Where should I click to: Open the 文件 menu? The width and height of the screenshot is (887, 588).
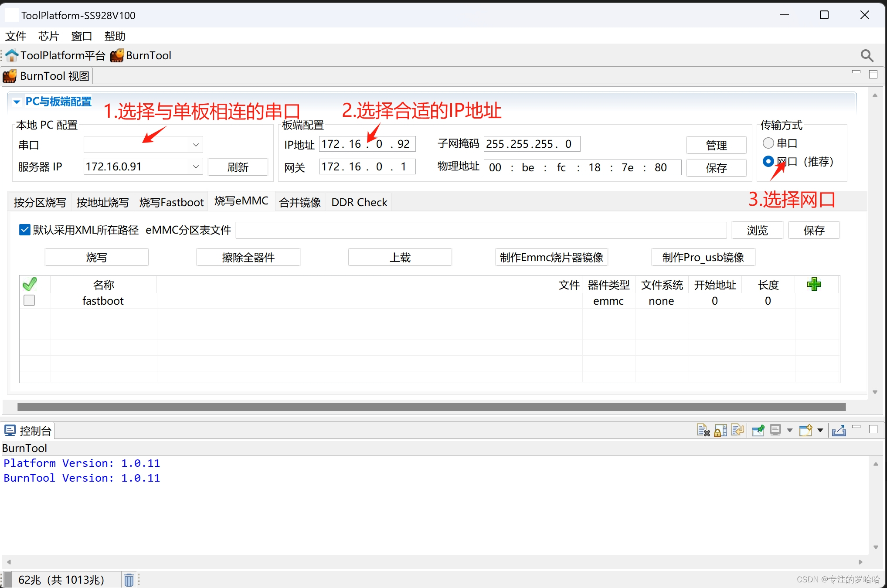point(16,36)
